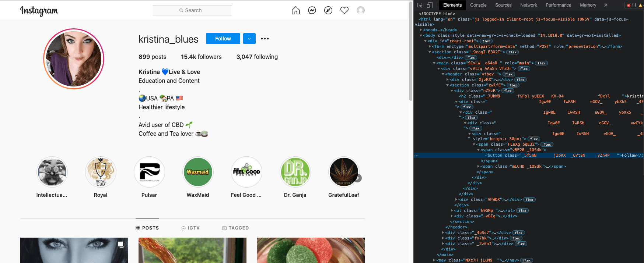Open the GratefulLeaf story highlight
This screenshot has height=263, width=644.
344,172
